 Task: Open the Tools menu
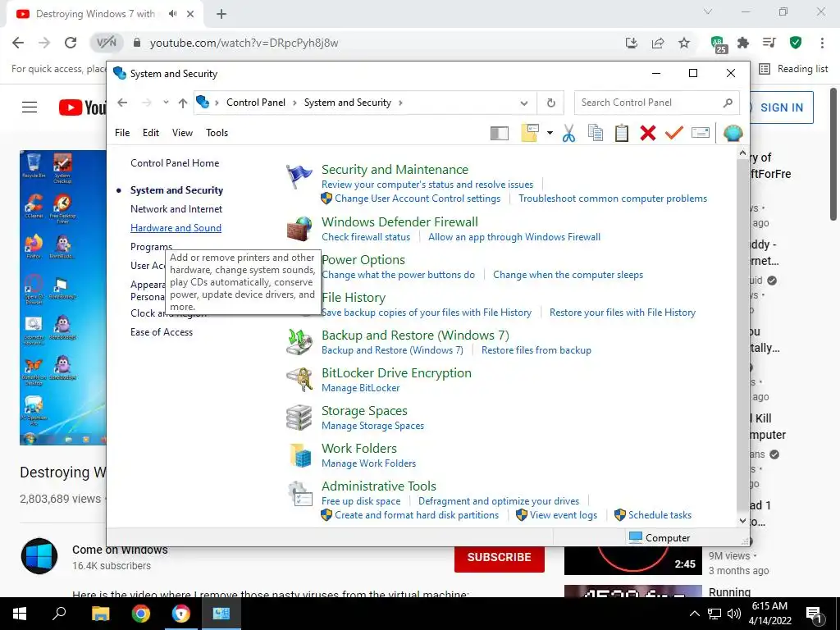[x=217, y=133]
